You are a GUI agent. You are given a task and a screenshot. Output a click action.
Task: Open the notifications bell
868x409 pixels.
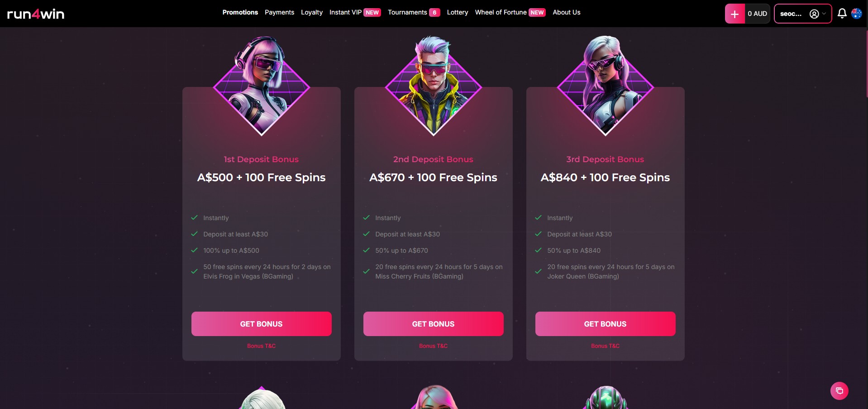tap(842, 14)
